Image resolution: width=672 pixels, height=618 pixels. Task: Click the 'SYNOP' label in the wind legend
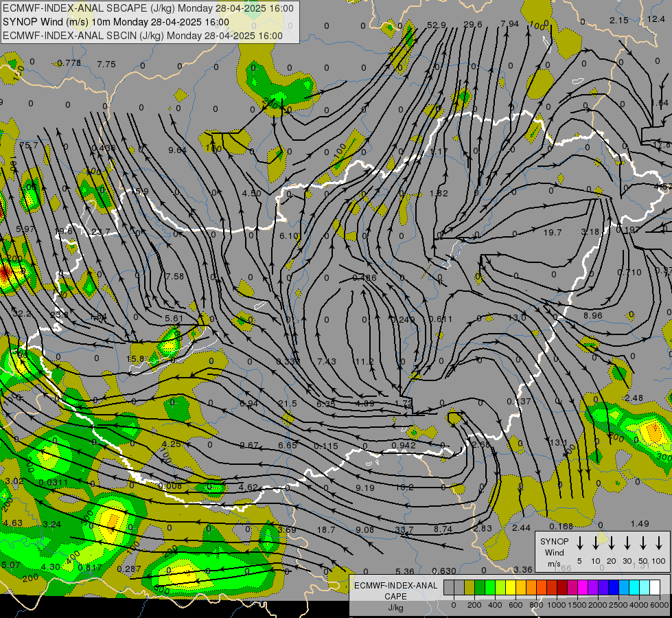tap(554, 542)
